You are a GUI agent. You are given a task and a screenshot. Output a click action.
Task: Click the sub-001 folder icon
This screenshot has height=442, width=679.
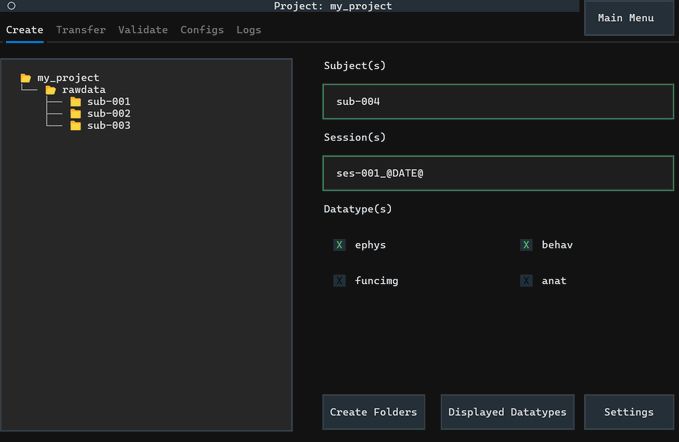pos(75,102)
